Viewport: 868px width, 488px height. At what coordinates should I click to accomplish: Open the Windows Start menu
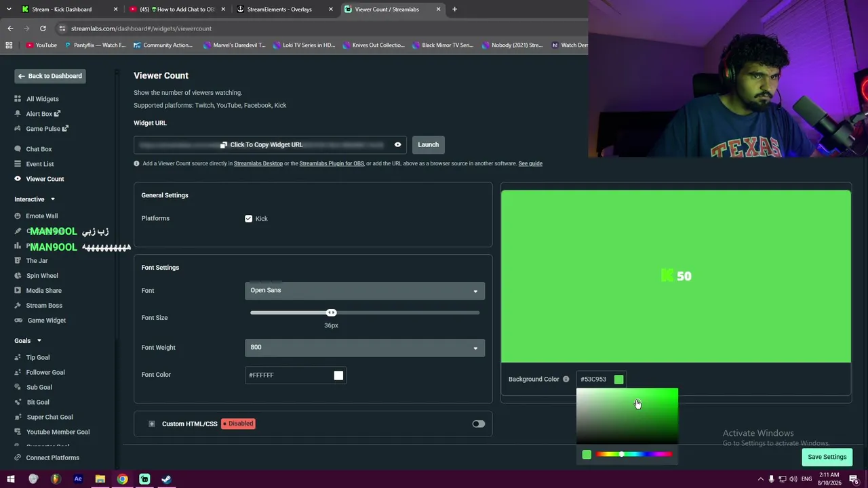pos(11,479)
